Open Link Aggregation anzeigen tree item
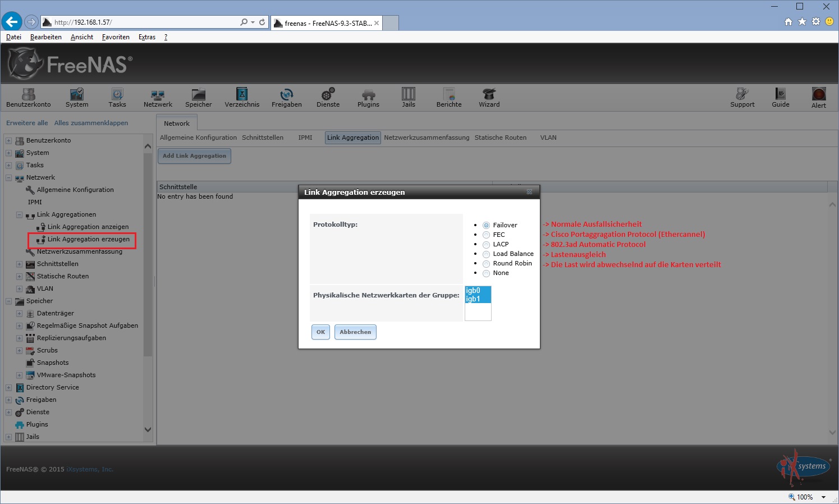The width and height of the screenshot is (839, 504). click(x=88, y=227)
